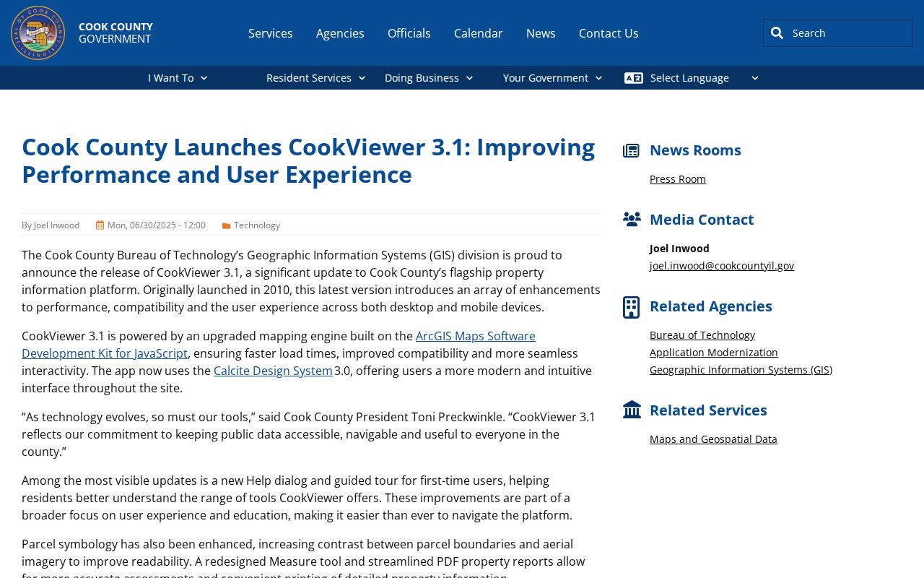The width and height of the screenshot is (924, 578).
Task: Expand the Resident Services dropdown
Action: click(315, 78)
